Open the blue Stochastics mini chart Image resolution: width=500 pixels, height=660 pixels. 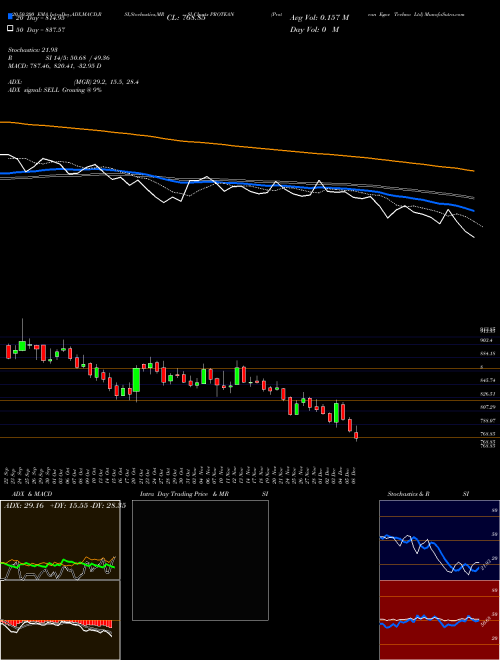pyautogui.click(x=439, y=540)
